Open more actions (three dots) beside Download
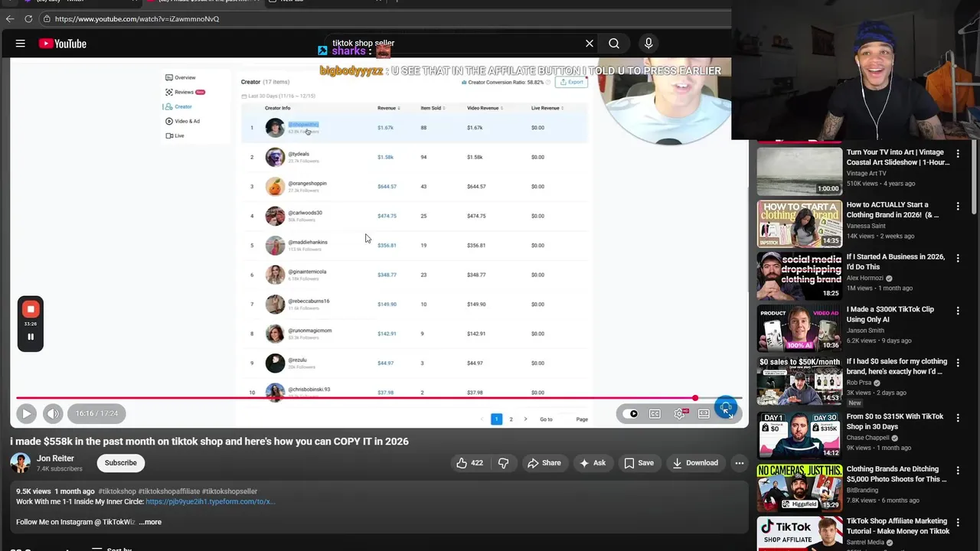 click(739, 463)
